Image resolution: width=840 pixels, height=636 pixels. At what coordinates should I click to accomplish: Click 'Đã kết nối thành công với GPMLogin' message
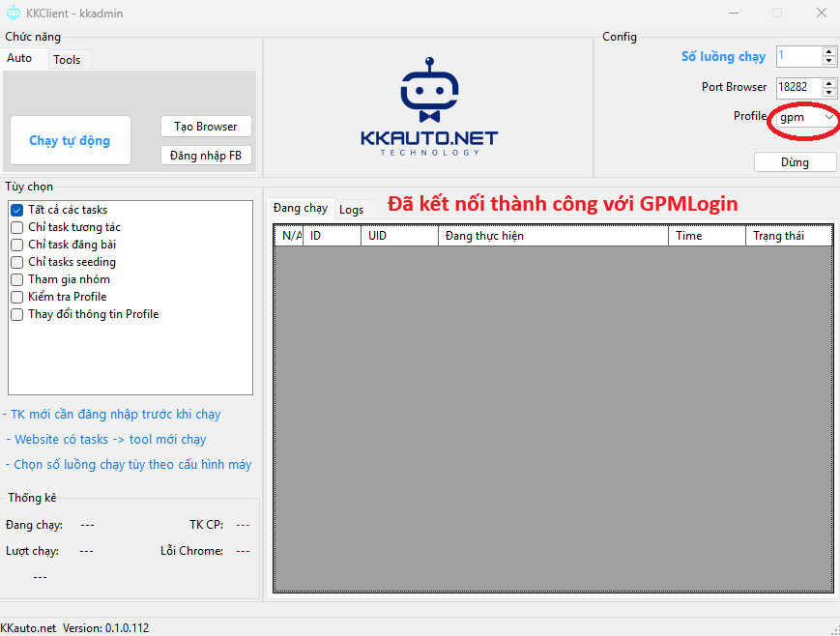(563, 204)
